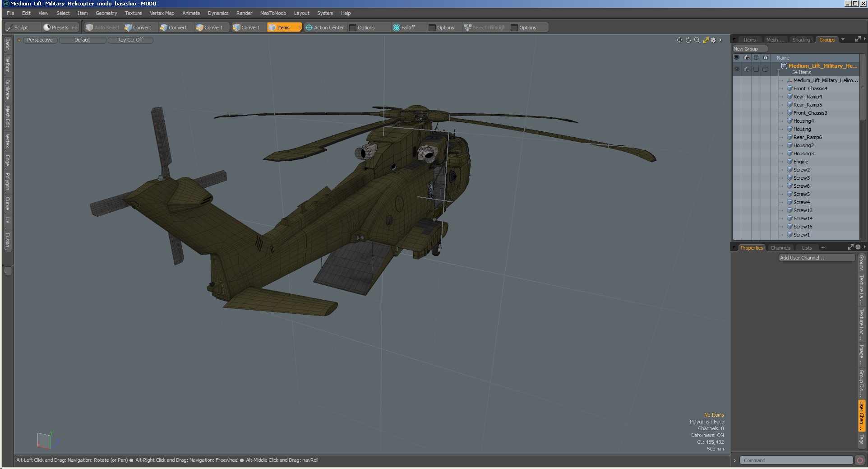Screen dimensions: 868x469
Task: Click the New Group button
Action: (749, 49)
